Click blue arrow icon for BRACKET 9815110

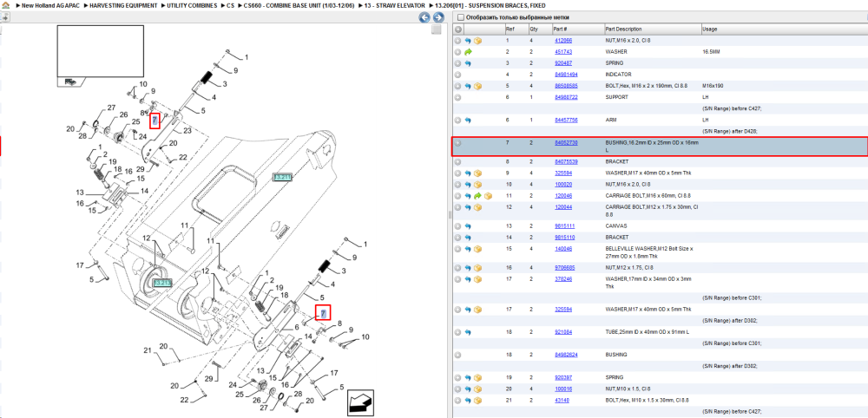click(468, 238)
